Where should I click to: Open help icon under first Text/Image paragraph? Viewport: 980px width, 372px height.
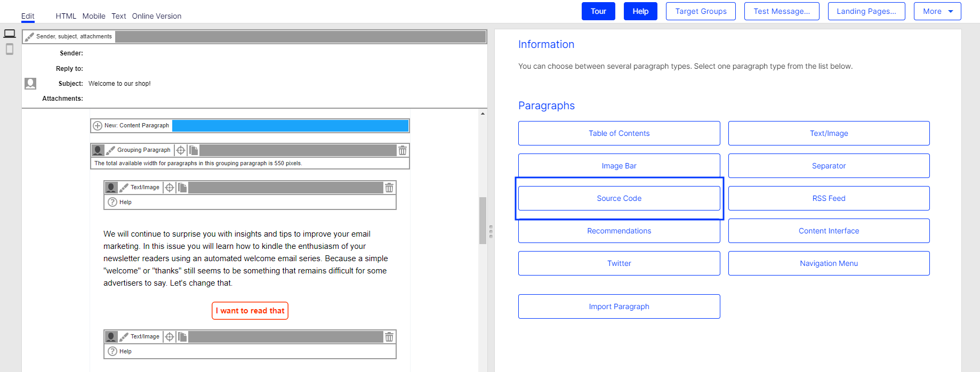click(113, 202)
